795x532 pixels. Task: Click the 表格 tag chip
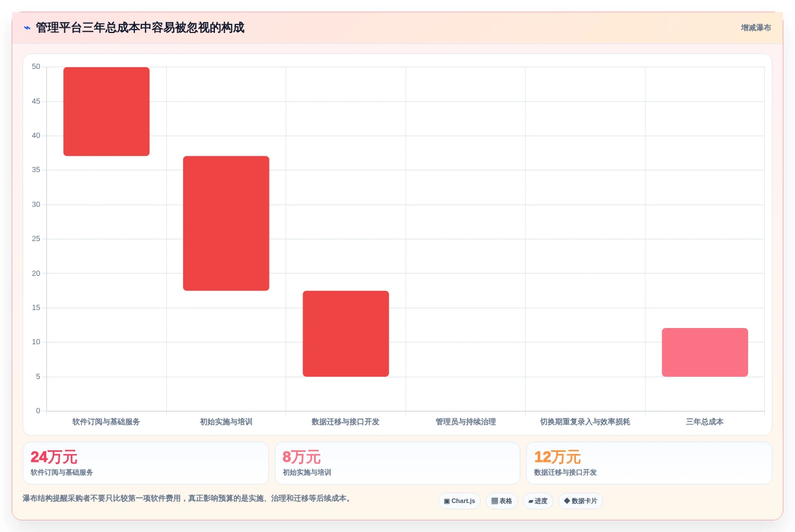[x=502, y=501]
